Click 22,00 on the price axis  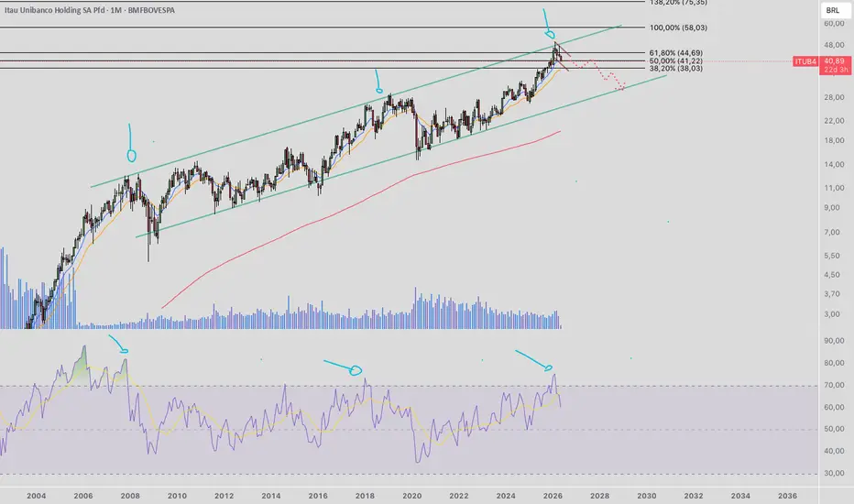tap(834, 121)
